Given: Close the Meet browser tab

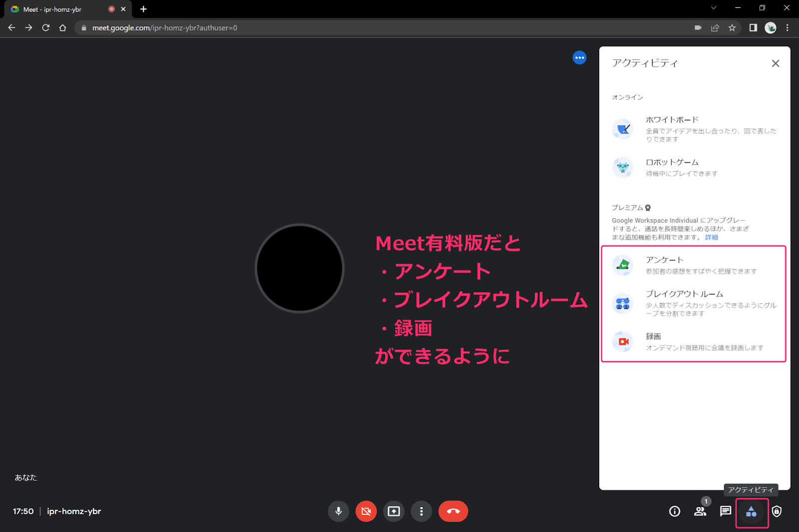Looking at the screenshot, I should pos(123,9).
